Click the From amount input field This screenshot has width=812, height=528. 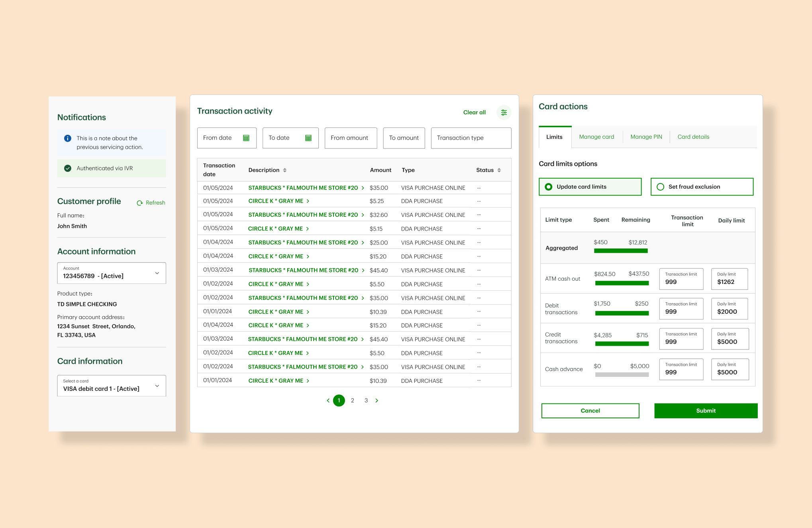[350, 138]
